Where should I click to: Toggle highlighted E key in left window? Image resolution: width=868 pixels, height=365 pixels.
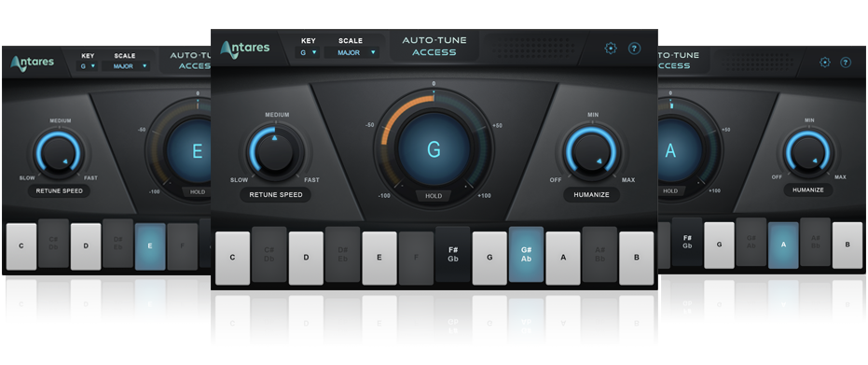click(x=150, y=246)
